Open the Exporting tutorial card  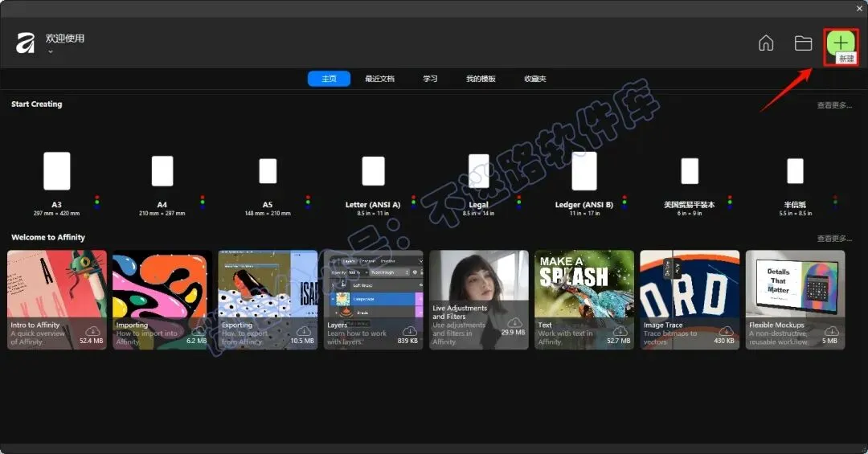coord(268,300)
